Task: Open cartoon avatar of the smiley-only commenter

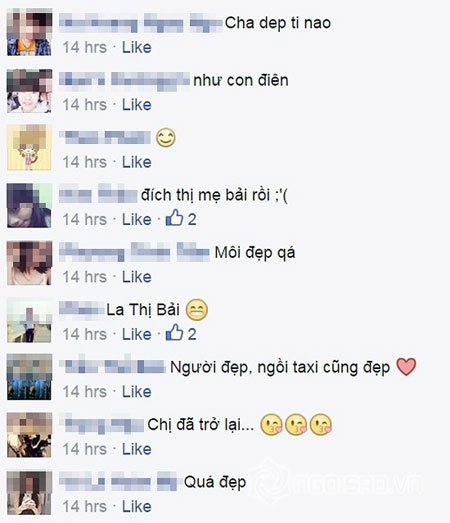Action: coord(29,147)
